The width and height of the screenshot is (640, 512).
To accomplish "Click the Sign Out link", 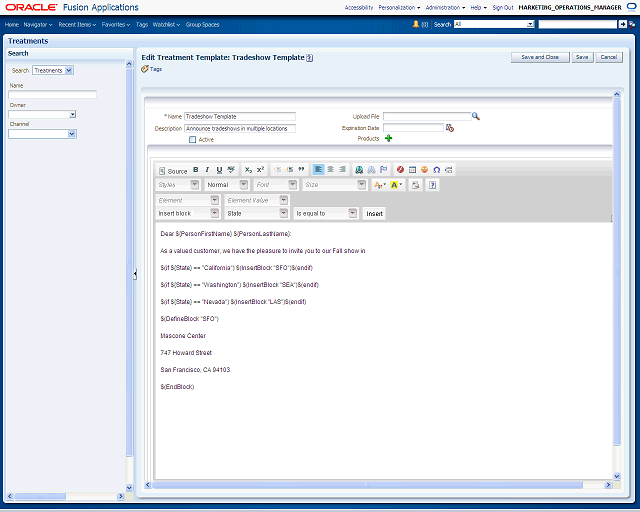I will tap(503, 7).
